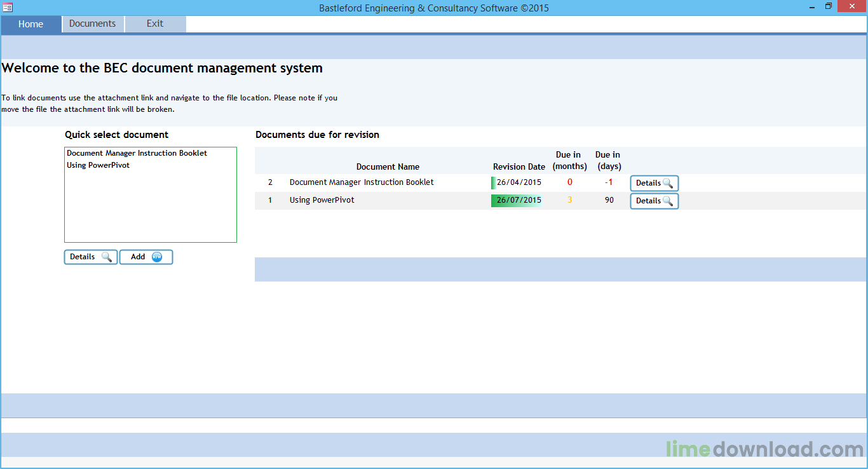
Task: Open the Home tab
Action: (31, 24)
